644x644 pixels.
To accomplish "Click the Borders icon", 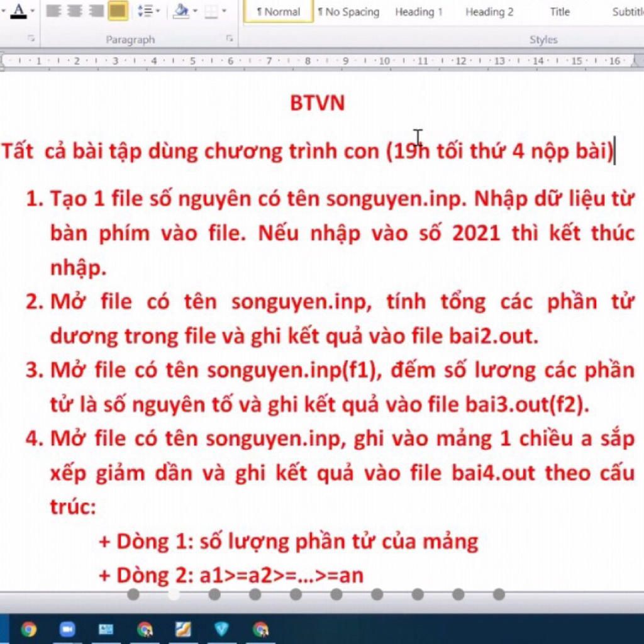I will point(211,11).
